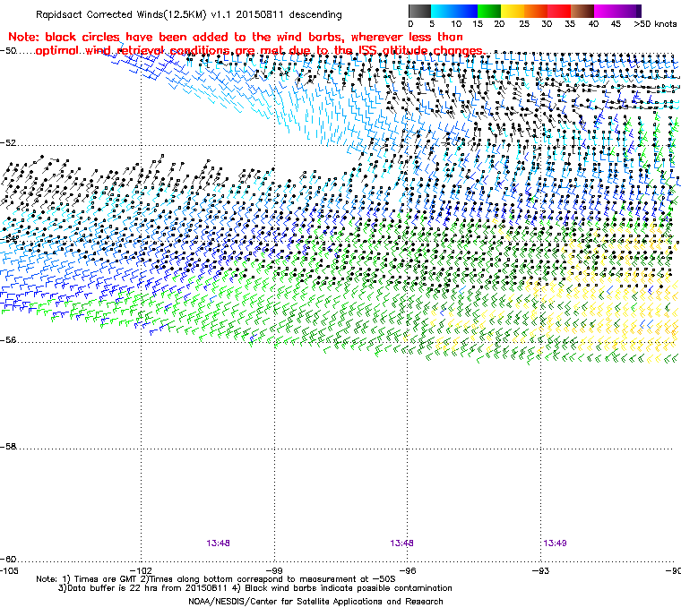Click the '13:48' time label beside the -96 gridline
Viewport: 681px width, 616px height.
401,543
